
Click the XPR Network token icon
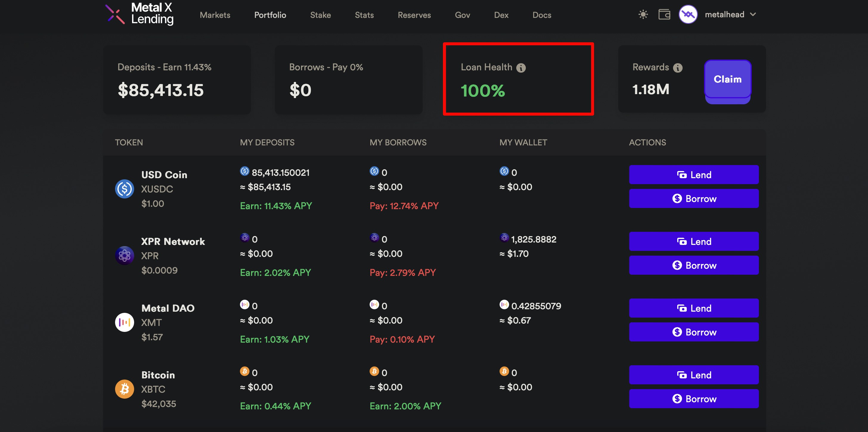point(124,256)
